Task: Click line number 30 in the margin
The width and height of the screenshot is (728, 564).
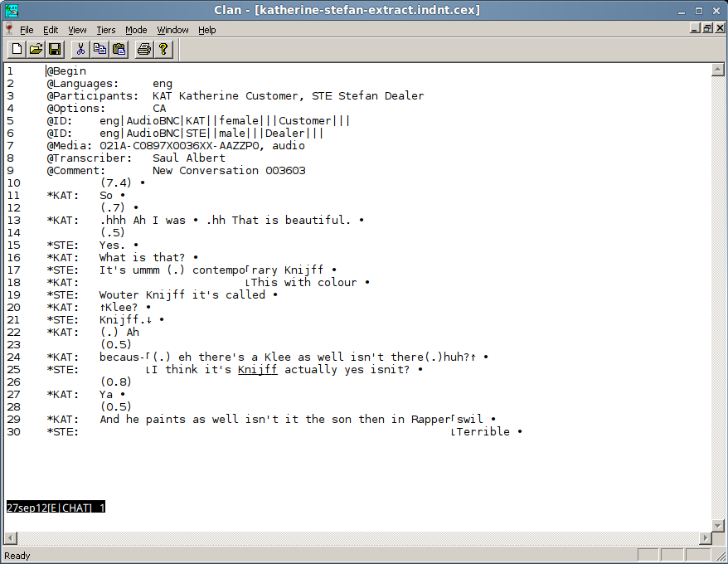Action: point(14,432)
